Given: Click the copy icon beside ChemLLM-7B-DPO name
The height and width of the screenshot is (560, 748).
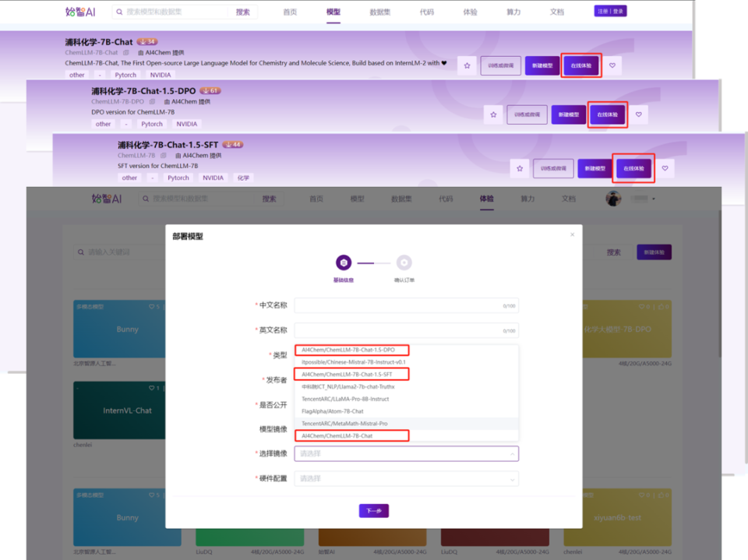Looking at the screenshot, I should click(x=150, y=101).
